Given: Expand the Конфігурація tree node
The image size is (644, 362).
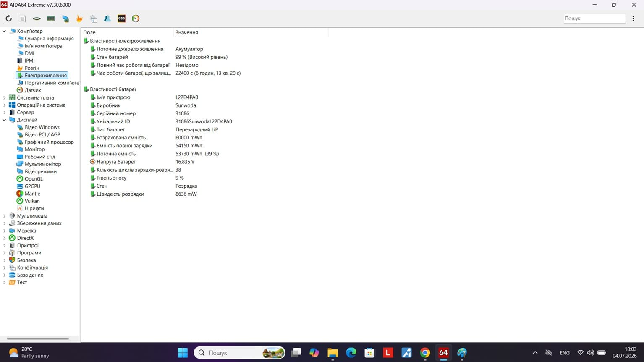Looking at the screenshot, I should click(4, 268).
